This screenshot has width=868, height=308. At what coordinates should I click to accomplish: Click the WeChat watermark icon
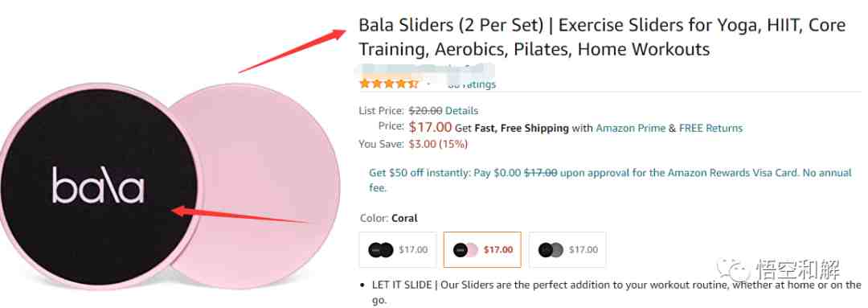click(x=732, y=271)
